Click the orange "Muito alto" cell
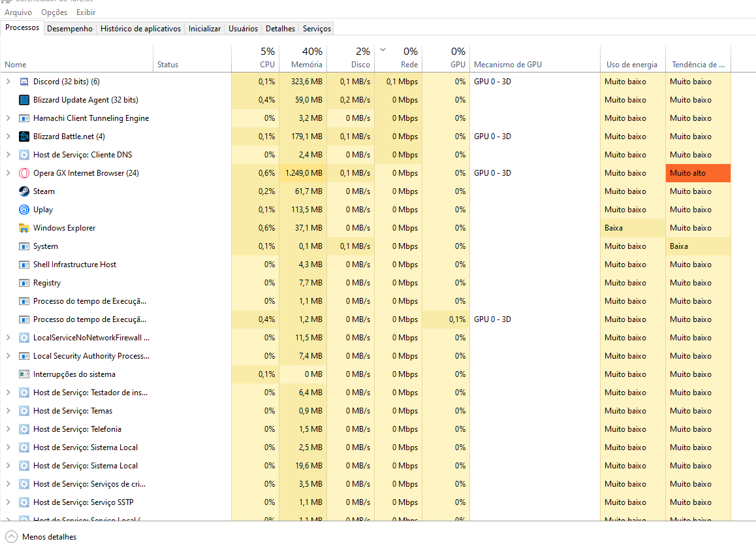The height and width of the screenshot is (552, 756). 698,173
